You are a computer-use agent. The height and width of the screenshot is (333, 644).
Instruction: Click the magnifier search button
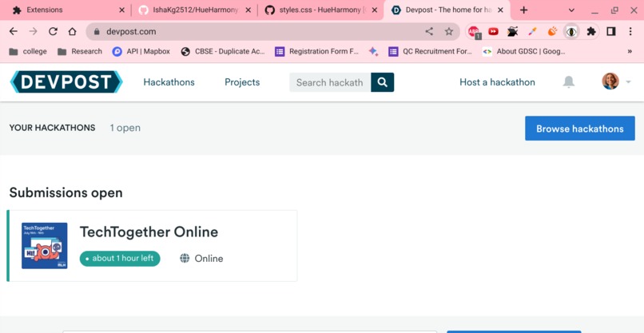point(383,82)
